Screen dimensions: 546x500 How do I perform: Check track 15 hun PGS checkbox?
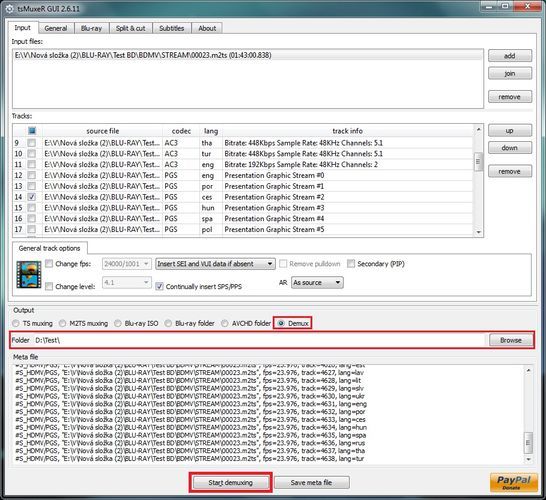(x=32, y=208)
